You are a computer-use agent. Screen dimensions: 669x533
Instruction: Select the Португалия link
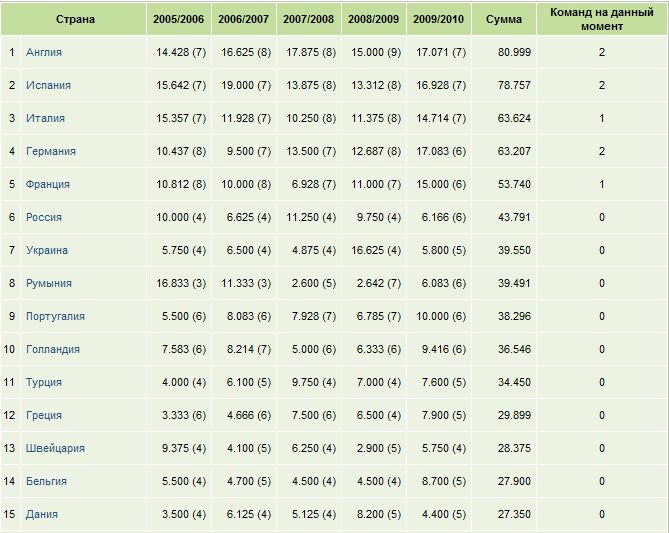click(55, 316)
